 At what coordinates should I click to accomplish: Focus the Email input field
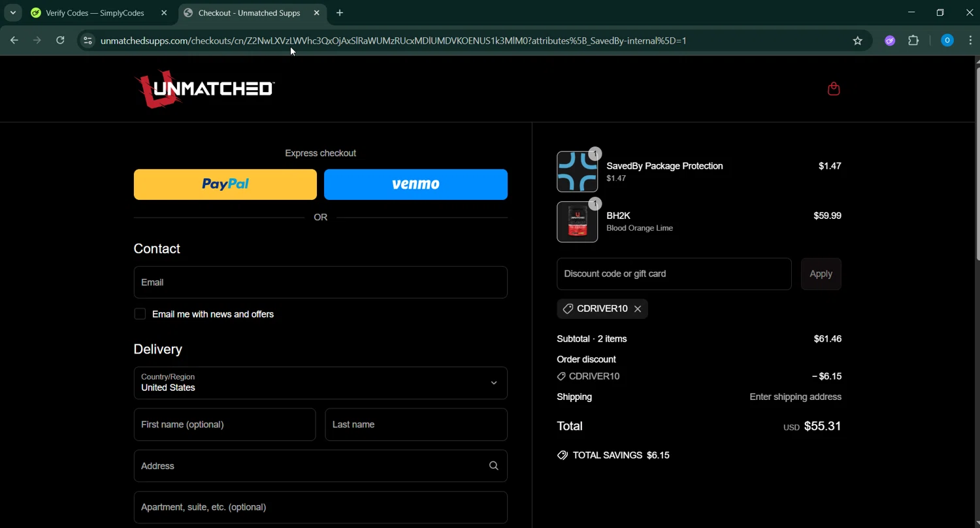click(x=321, y=282)
